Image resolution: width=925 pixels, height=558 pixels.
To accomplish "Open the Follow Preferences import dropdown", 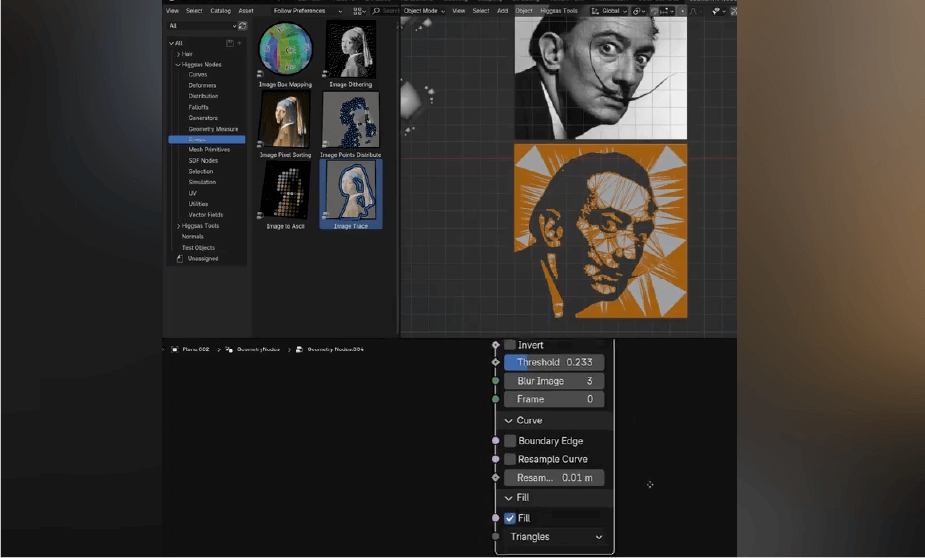I will pyautogui.click(x=304, y=11).
